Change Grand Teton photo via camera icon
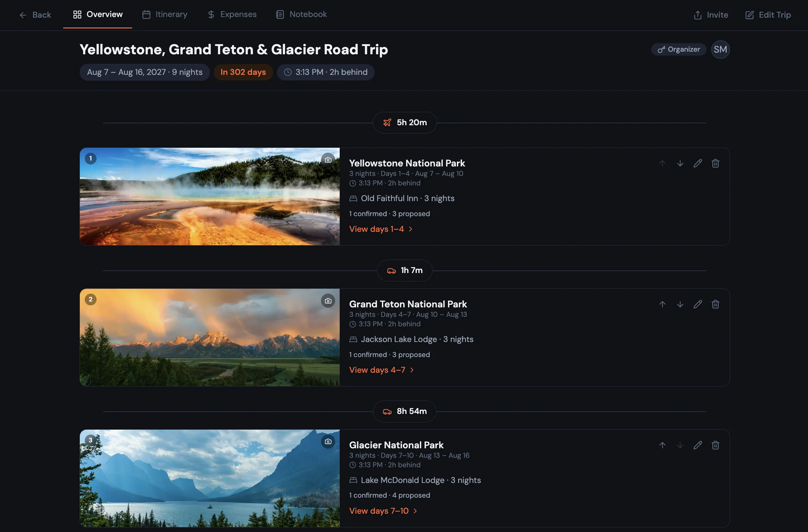Image resolution: width=808 pixels, height=532 pixels. tap(328, 300)
